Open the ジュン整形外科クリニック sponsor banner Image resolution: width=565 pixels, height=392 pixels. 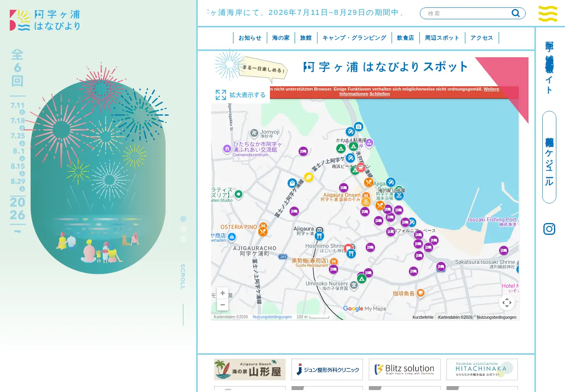point(327,369)
